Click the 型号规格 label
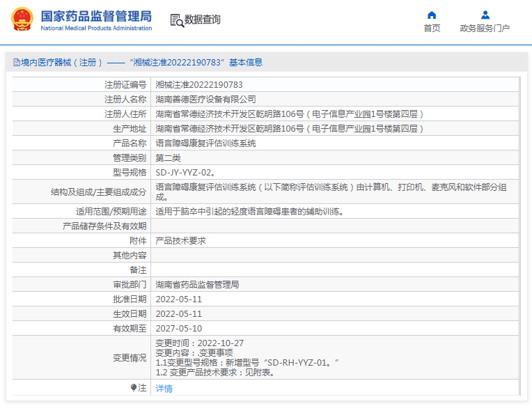532x413 pixels. 130,172
